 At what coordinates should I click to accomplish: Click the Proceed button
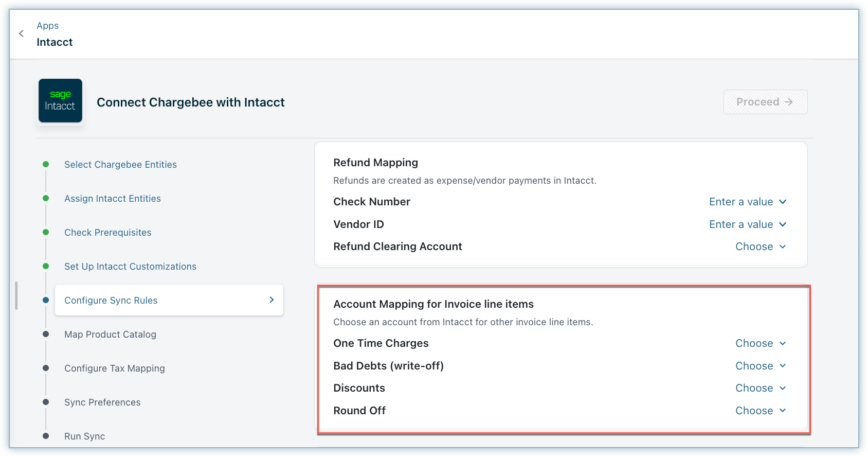[765, 102]
